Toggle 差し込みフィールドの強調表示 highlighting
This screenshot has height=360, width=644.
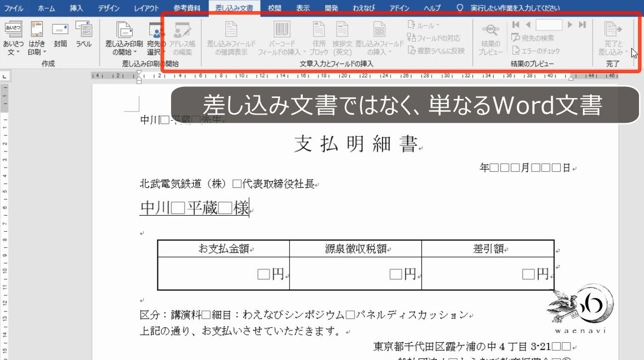pos(231,38)
